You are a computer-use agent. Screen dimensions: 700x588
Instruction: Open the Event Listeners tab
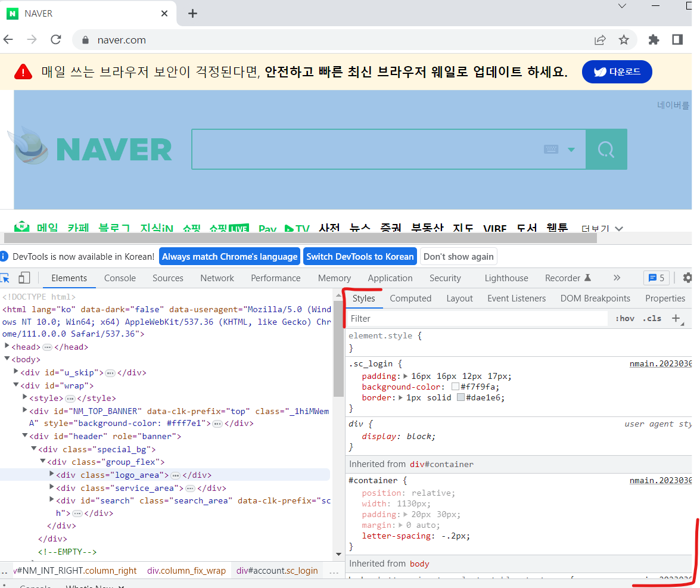(x=517, y=298)
